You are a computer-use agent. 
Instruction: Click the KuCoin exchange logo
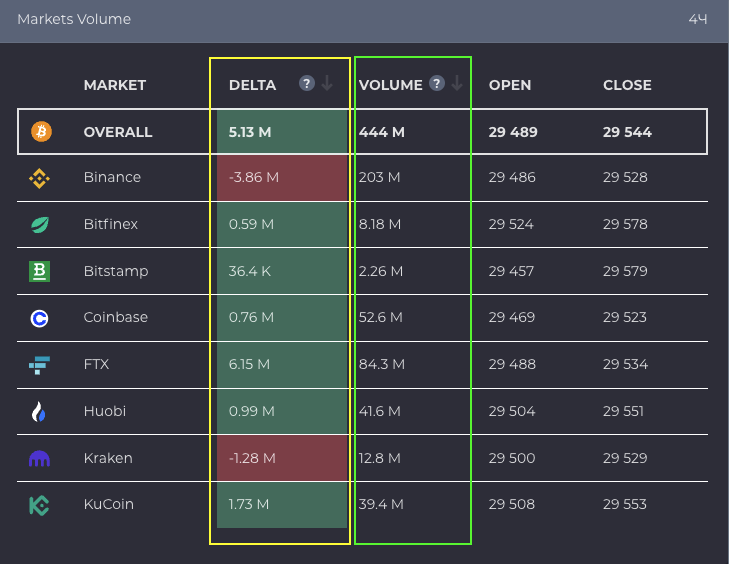40,505
